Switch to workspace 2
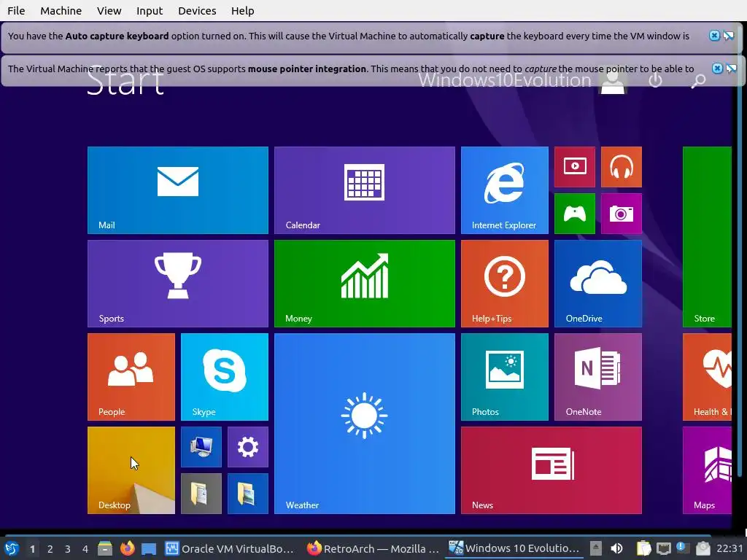747x560 pixels. [50, 549]
